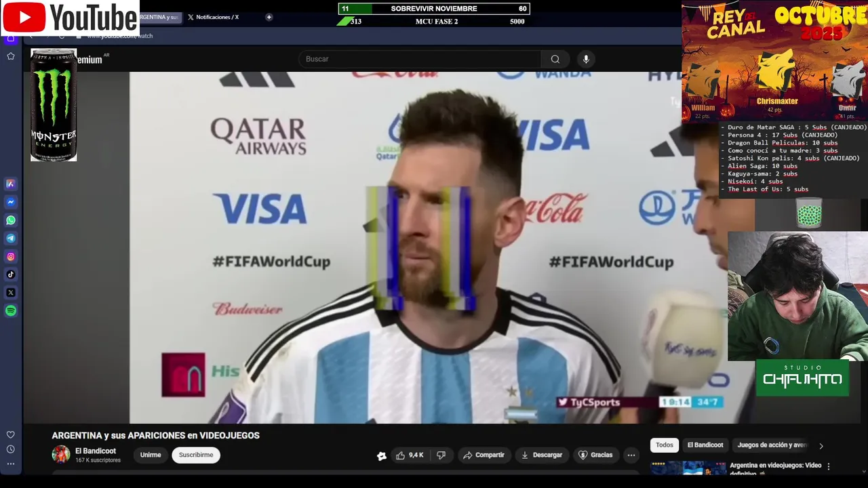Click the youtube.com/watch address bar
Image resolution: width=868 pixels, height=488 pixels.
(120, 36)
